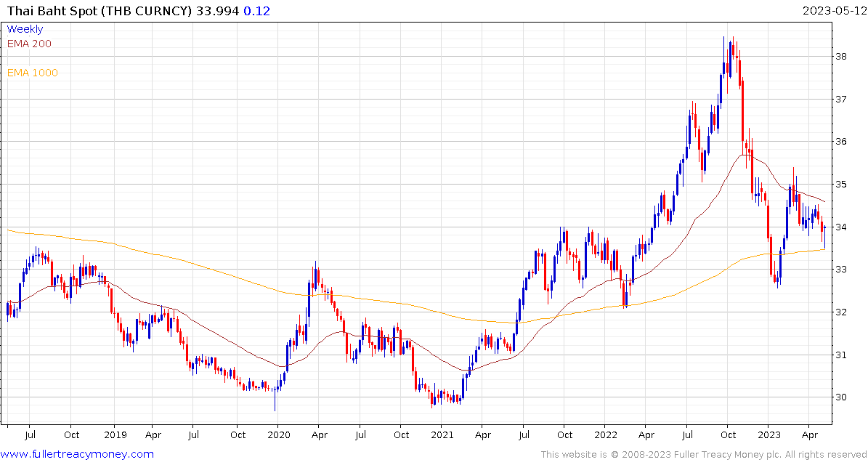Image resolution: width=868 pixels, height=465 pixels.
Task: Click the 38 price axis label
Action: tap(841, 57)
